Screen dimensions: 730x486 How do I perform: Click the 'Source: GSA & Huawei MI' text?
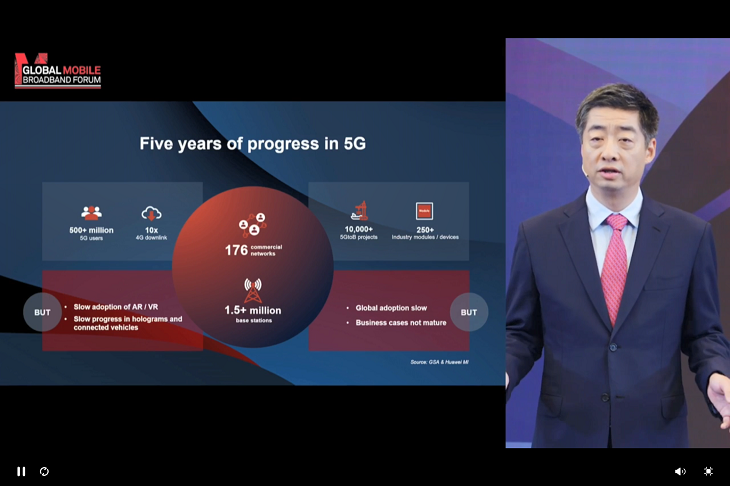[439, 362]
